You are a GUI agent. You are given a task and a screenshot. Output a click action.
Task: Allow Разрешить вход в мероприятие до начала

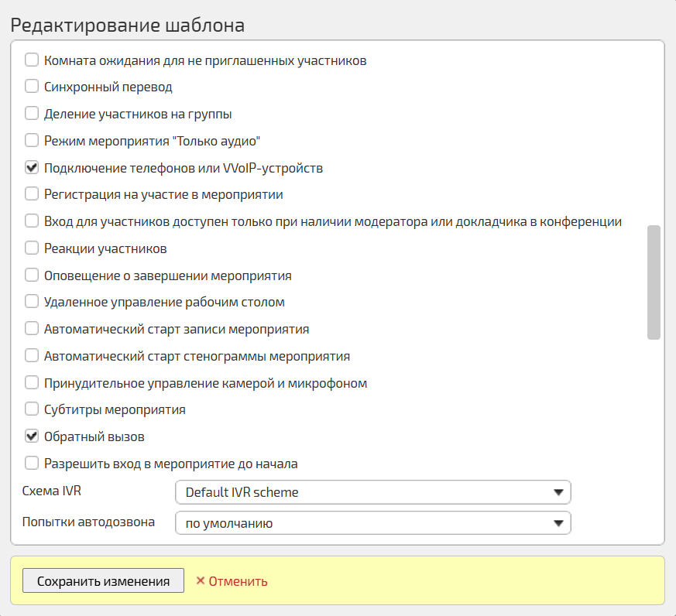pyautogui.click(x=32, y=464)
